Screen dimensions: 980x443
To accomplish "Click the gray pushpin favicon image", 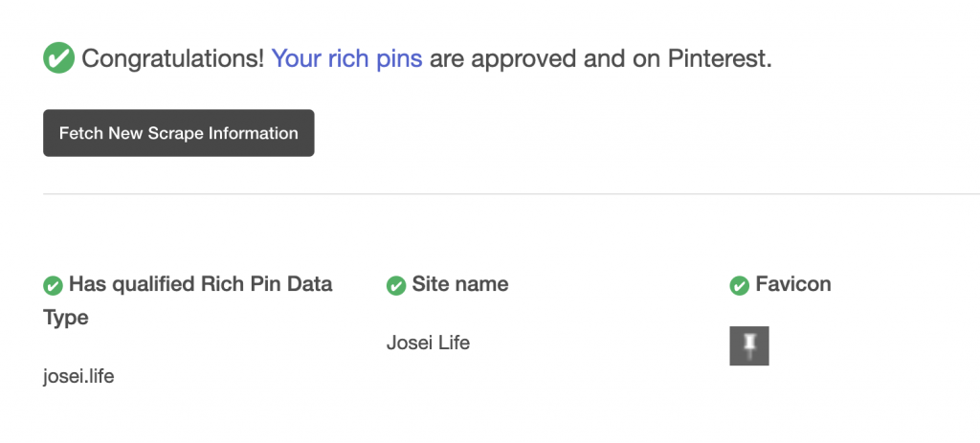I will (749, 345).
